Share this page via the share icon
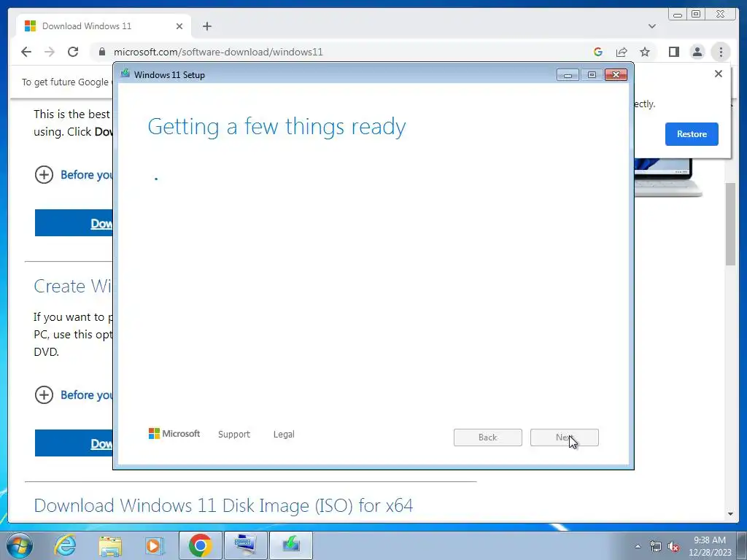The image size is (747, 560). pos(622,52)
